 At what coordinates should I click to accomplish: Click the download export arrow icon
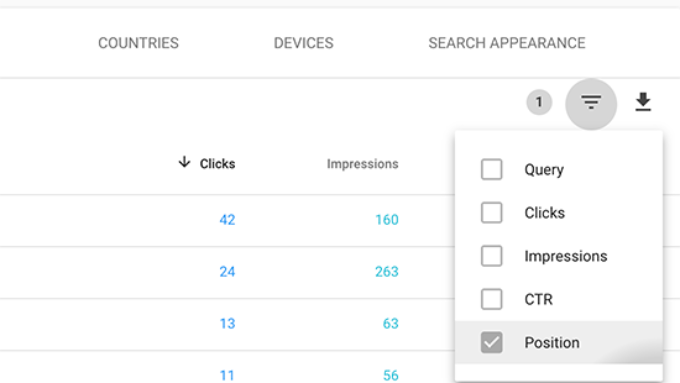pos(643,102)
